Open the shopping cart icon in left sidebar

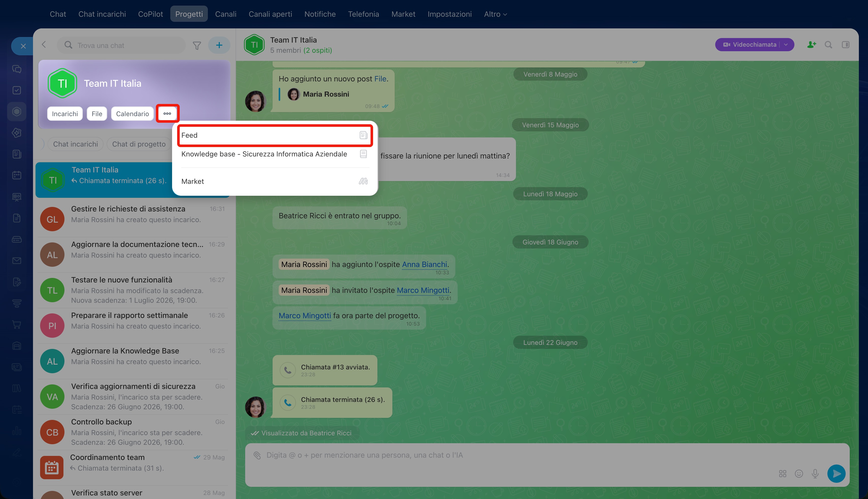(x=17, y=324)
